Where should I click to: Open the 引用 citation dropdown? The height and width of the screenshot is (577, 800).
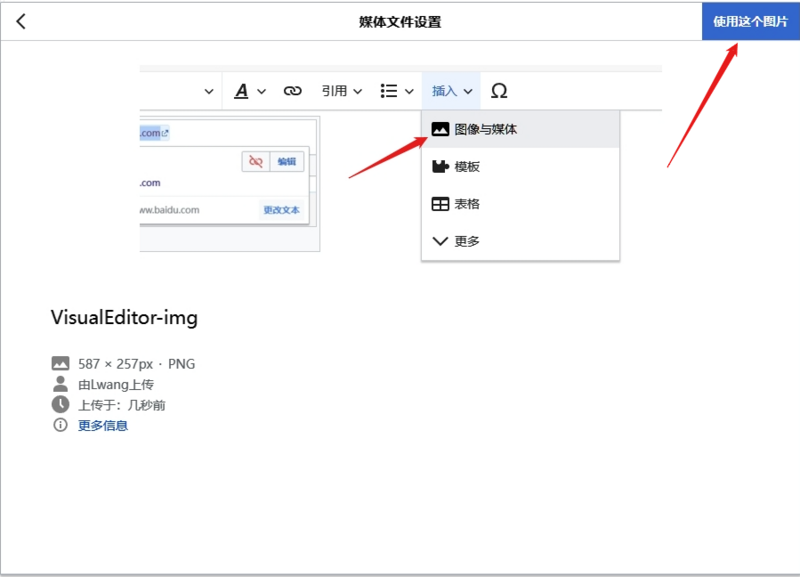coord(340,90)
